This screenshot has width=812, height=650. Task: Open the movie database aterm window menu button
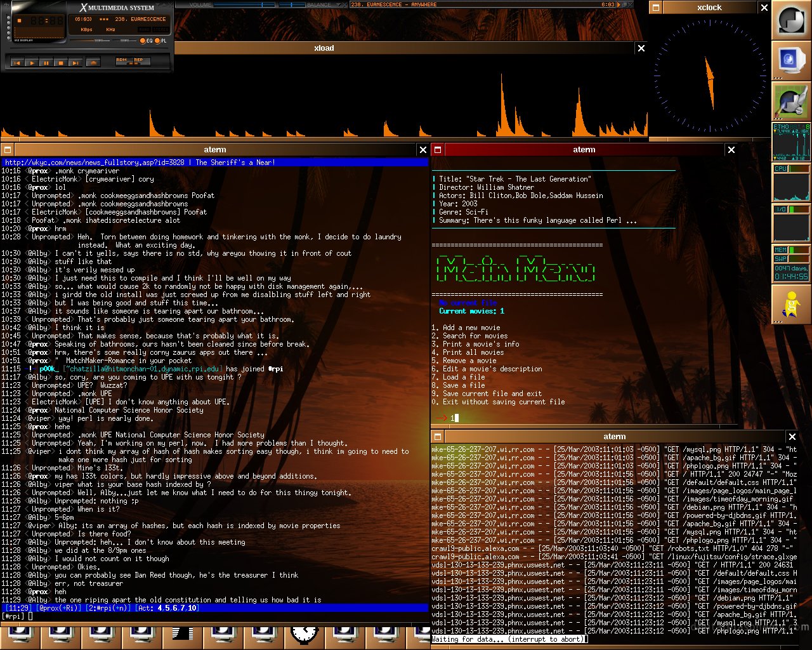pos(438,150)
